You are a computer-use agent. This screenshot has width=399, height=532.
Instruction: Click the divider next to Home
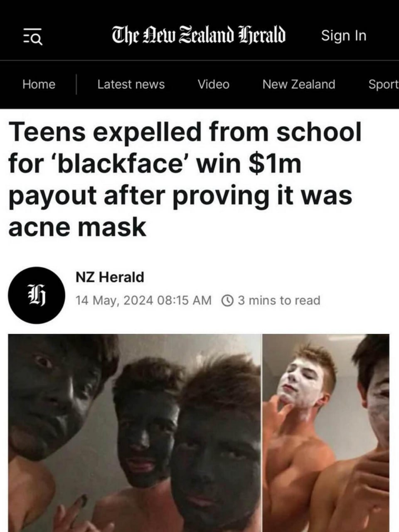pos(76,84)
